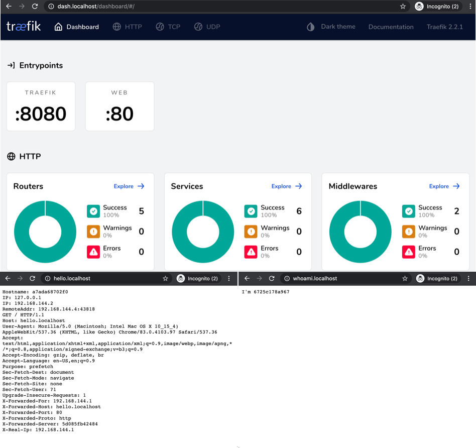Click Routers Errors red icon

tap(93, 252)
